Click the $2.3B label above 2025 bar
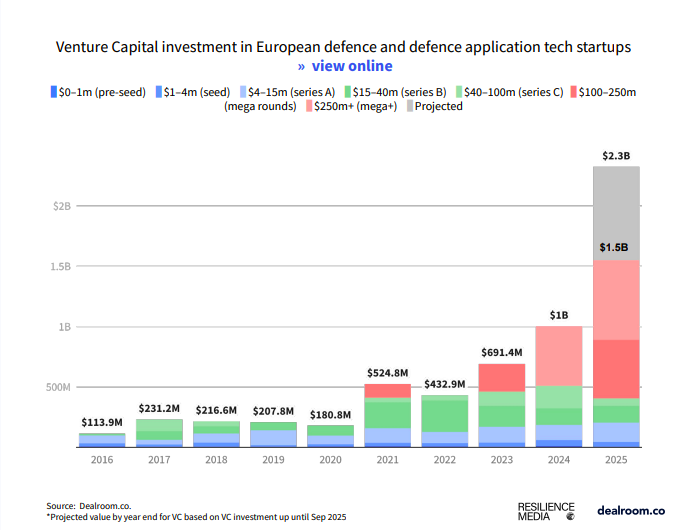 pyautogui.click(x=616, y=156)
